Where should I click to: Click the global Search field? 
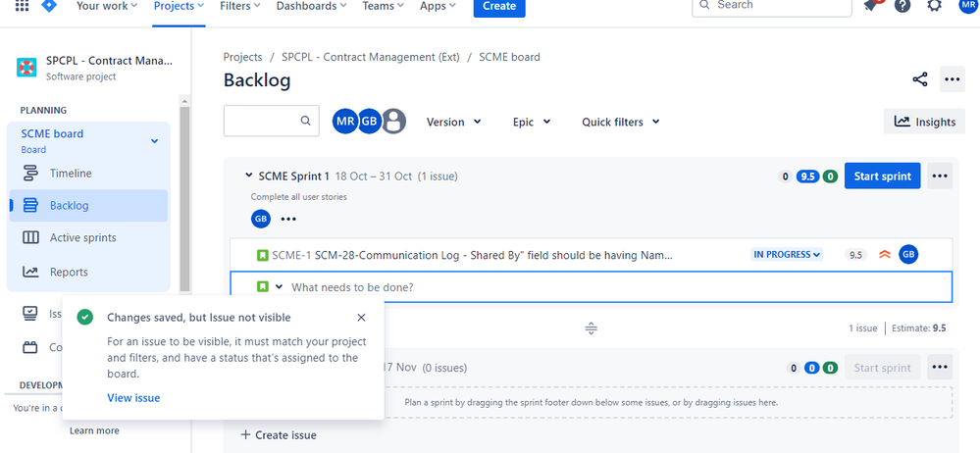(x=772, y=6)
